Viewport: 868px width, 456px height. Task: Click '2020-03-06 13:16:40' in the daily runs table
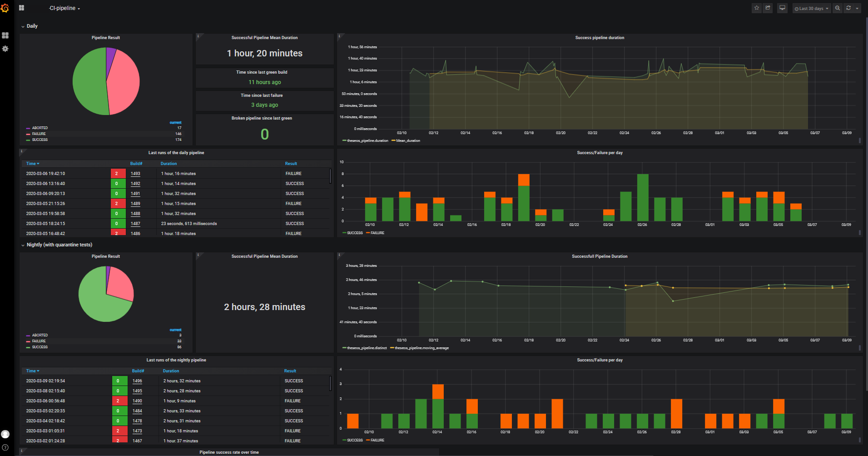click(x=45, y=184)
